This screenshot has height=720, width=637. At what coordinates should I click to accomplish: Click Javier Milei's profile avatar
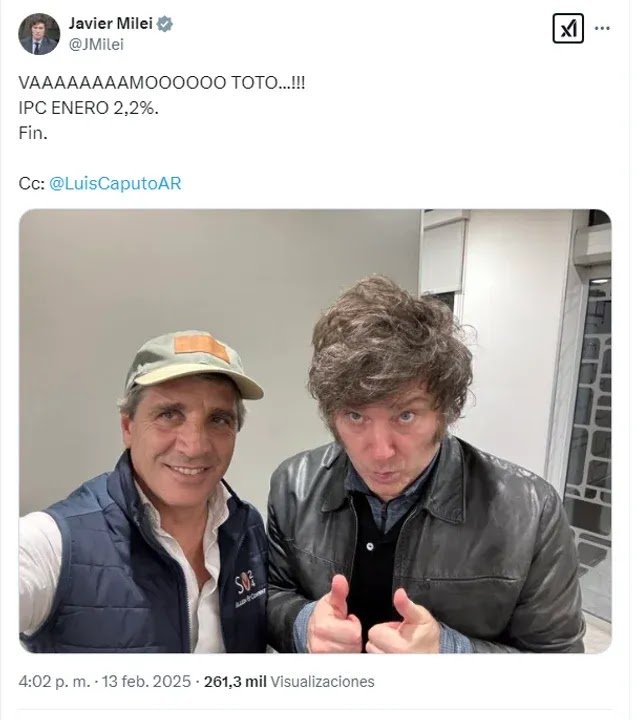click(x=39, y=34)
